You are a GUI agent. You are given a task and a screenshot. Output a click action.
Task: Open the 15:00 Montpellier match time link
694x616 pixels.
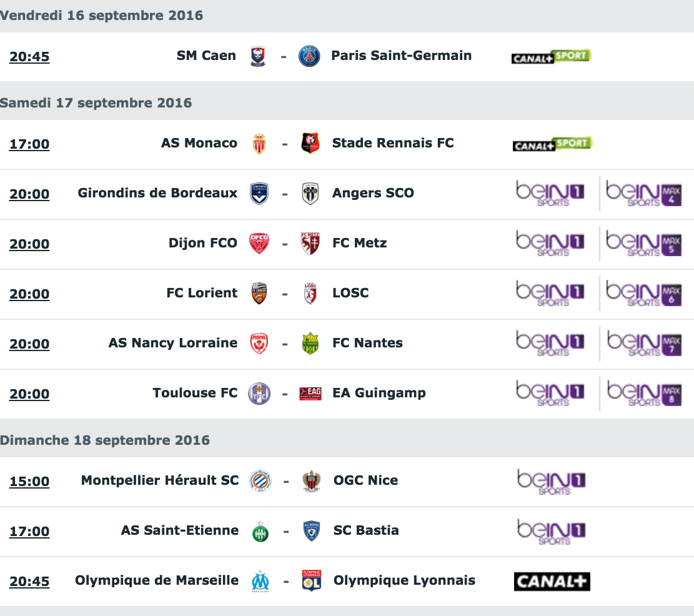(29, 482)
